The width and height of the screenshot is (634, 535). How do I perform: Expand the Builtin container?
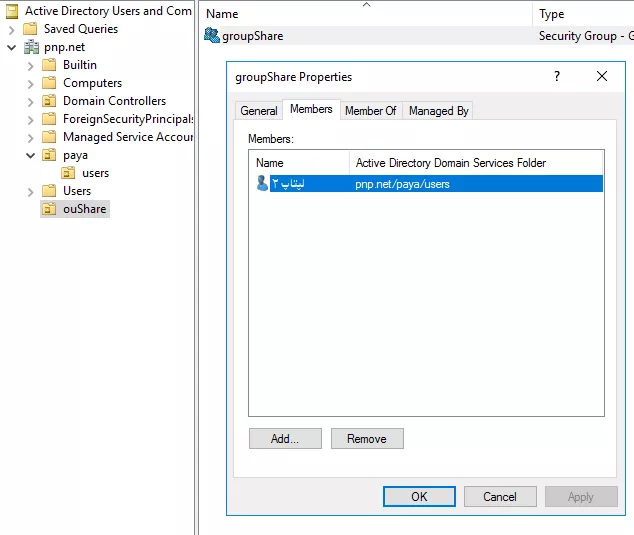pos(30,66)
